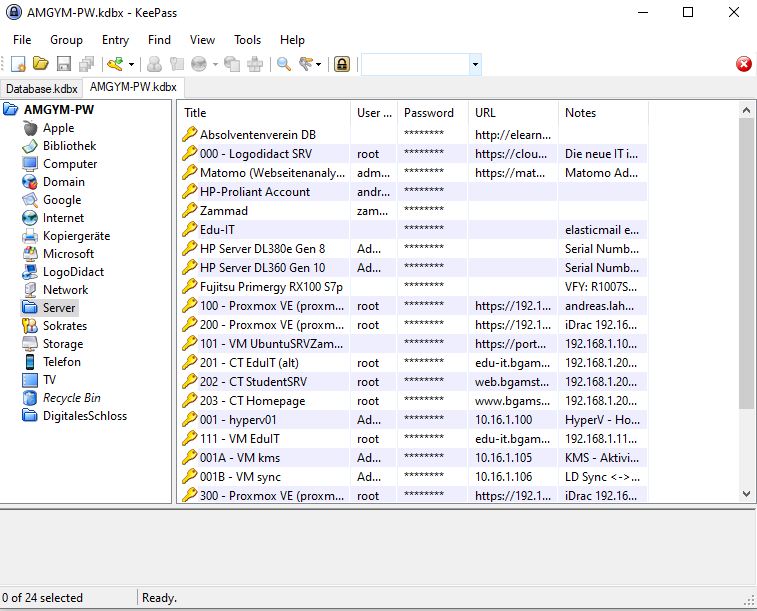Click the red close-tab X icon

point(743,64)
